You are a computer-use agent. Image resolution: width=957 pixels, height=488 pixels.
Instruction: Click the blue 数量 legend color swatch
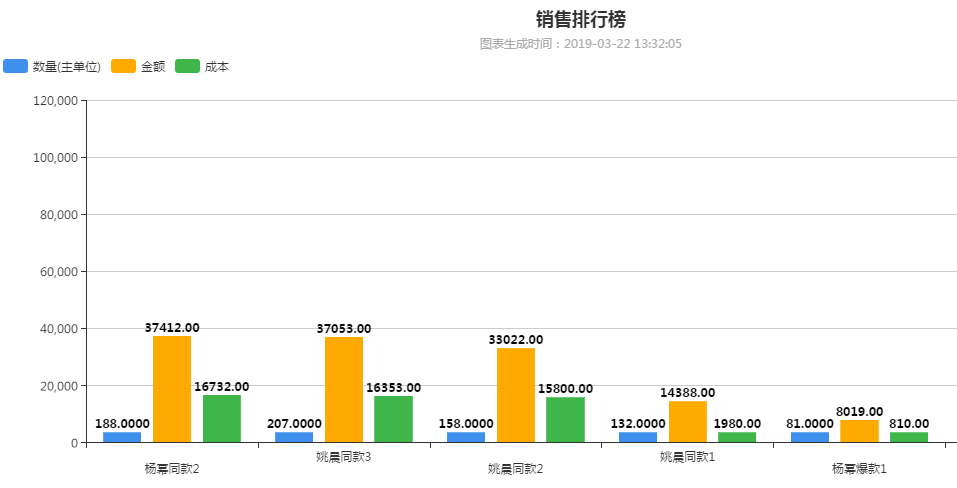tap(15, 66)
